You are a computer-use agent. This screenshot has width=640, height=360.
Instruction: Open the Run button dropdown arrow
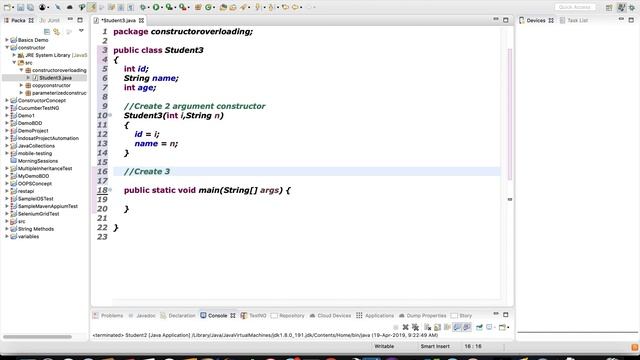(x=162, y=8)
